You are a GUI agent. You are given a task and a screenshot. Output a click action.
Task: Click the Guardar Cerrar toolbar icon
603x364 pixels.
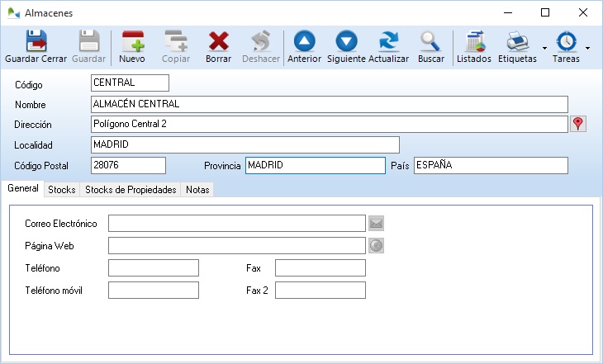coord(36,41)
